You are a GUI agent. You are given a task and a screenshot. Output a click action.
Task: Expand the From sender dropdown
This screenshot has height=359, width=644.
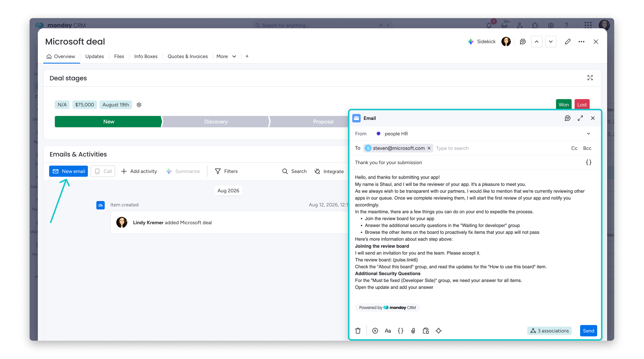click(588, 134)
